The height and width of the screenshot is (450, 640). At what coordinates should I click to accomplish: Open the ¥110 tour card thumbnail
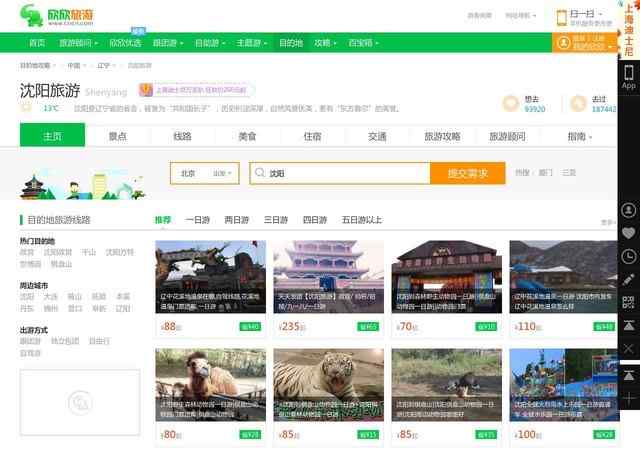point(564,276)
